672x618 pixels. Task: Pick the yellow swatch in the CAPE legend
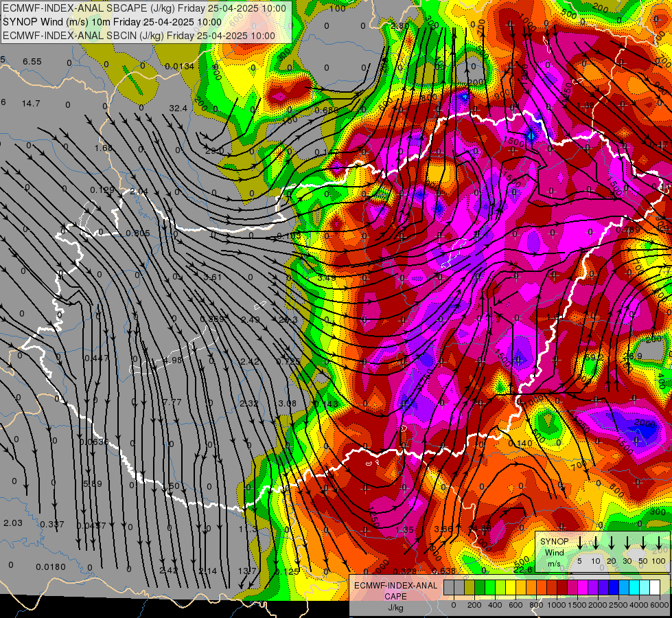[511, 588]
